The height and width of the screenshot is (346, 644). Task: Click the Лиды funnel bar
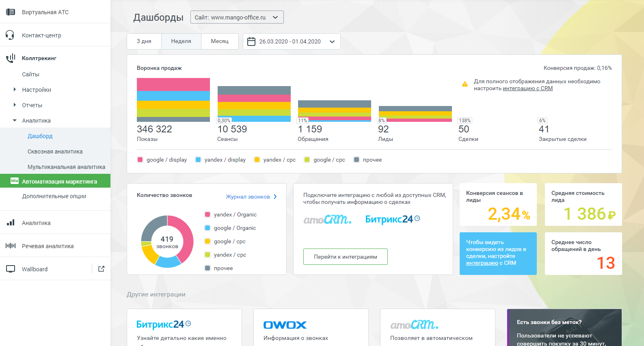[415, 114]
